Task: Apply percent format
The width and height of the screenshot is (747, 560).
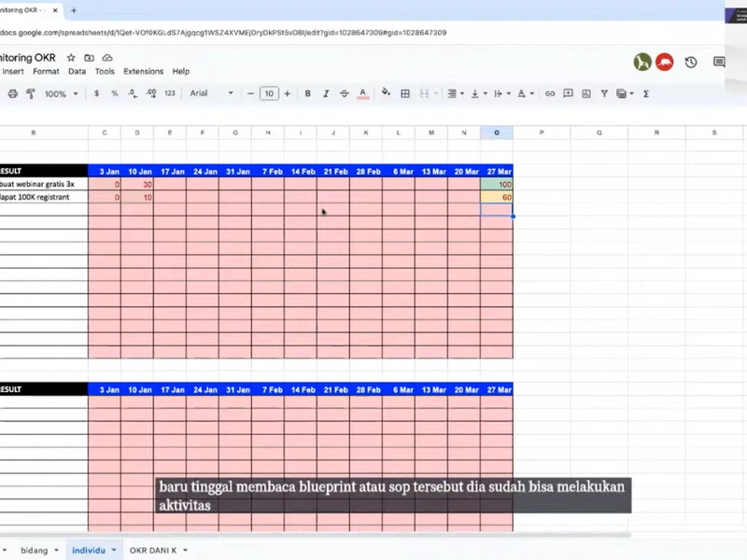Action: 114,93
